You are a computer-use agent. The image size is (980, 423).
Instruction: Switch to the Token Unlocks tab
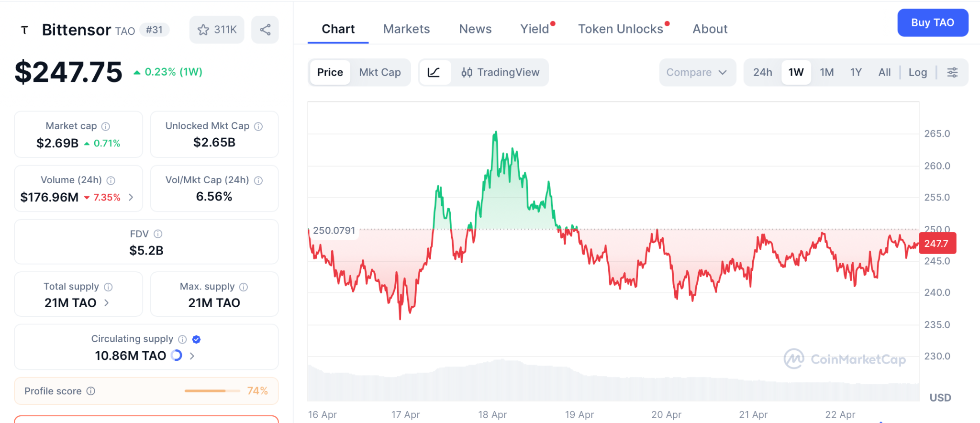tap(620, 29)
